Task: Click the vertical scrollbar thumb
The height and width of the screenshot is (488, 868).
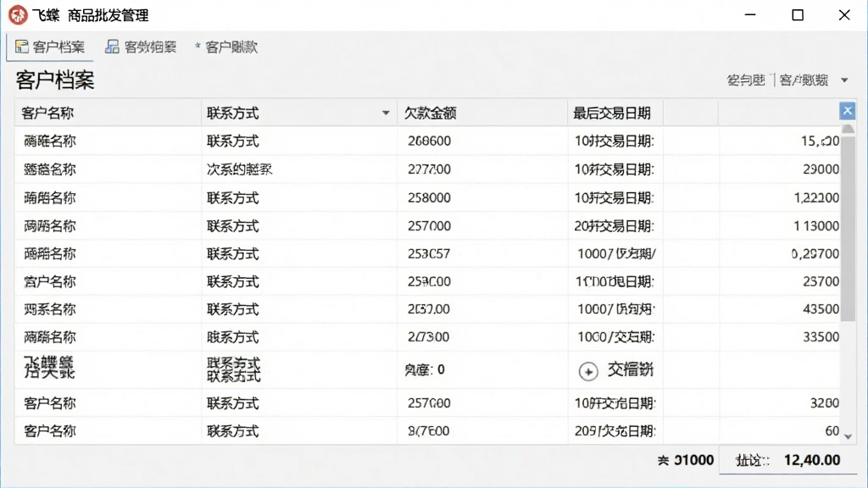Action: coord(848,227)
